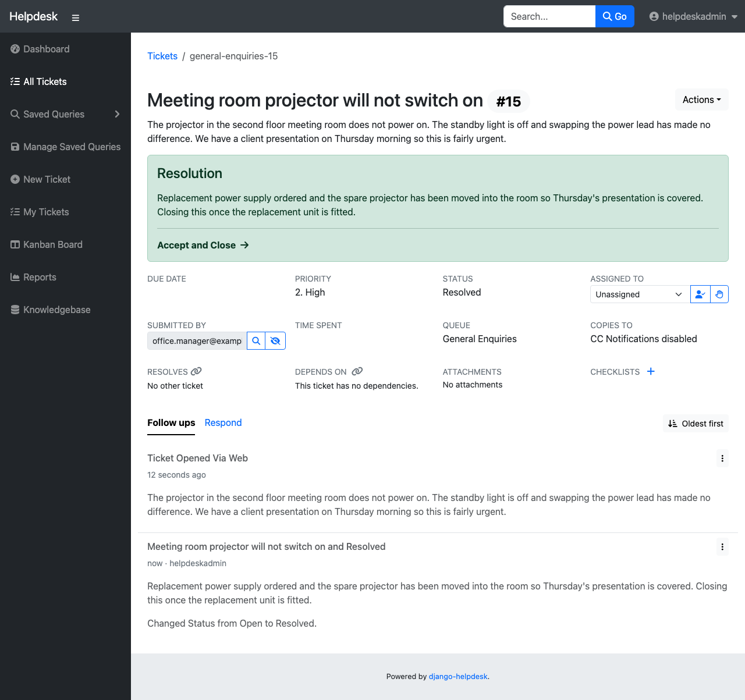Click the arrow beside Accept and Close
The width and height of the screenshot is (745, 700).
click(244, 245)
